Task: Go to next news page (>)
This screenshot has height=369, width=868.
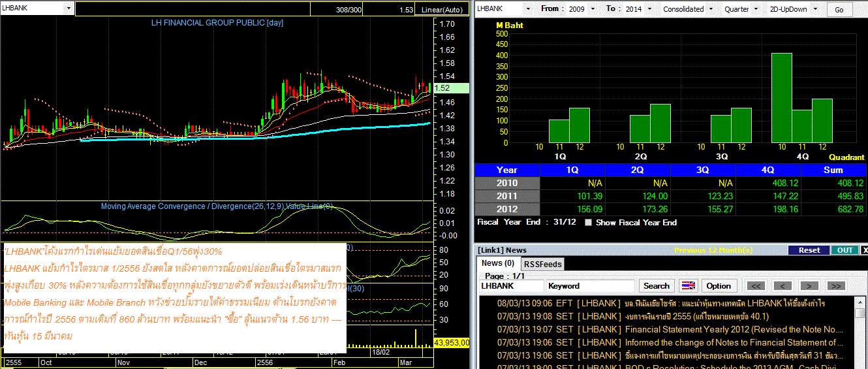Action: (x=809, y=286)
